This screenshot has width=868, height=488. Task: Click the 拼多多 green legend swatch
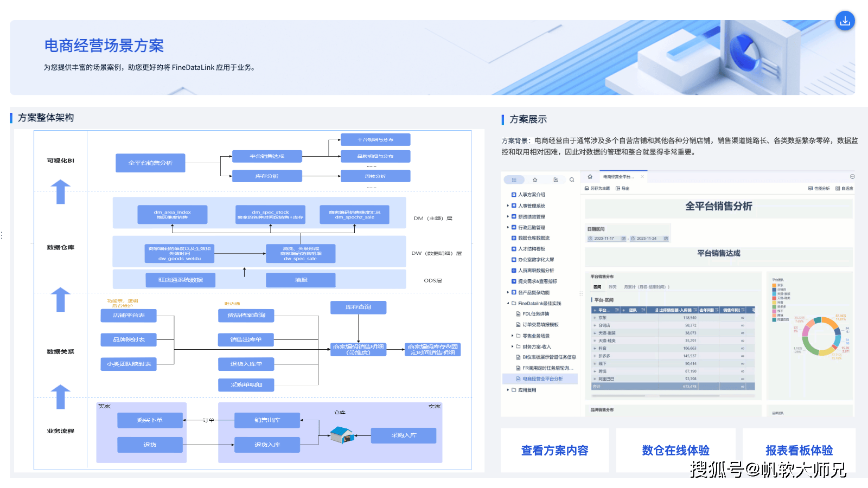(774, 306)
